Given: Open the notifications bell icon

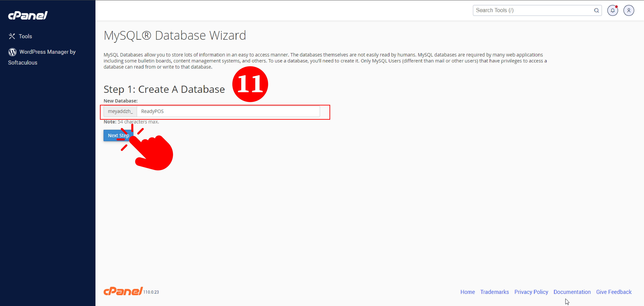Looking at the screenshot, I should click(613, 10).
